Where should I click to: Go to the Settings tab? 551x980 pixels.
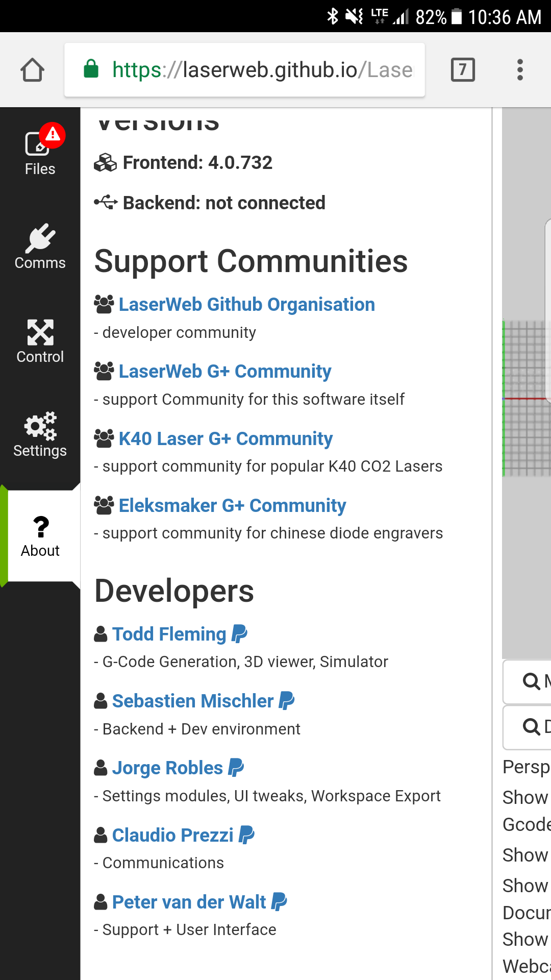click(40, 434)
